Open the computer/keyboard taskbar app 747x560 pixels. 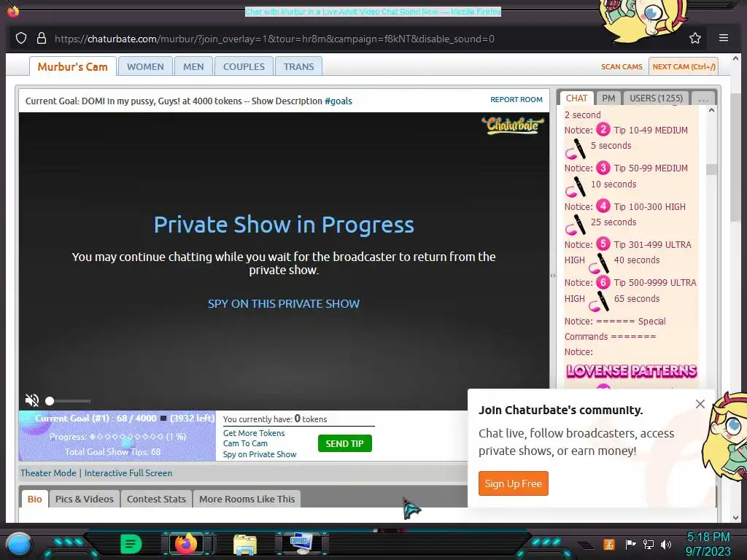tap(301, 544)
